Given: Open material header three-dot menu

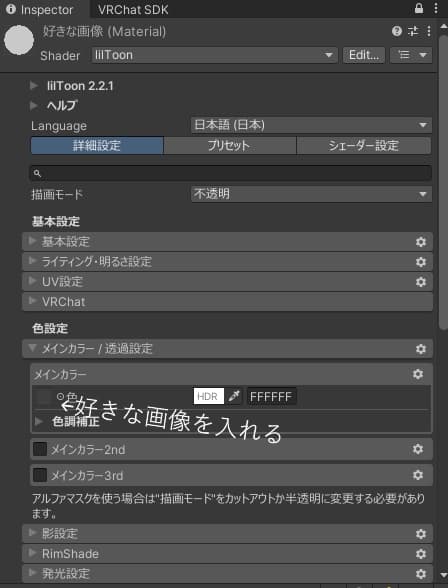Looking at the screenshot, I should point(429,31).
